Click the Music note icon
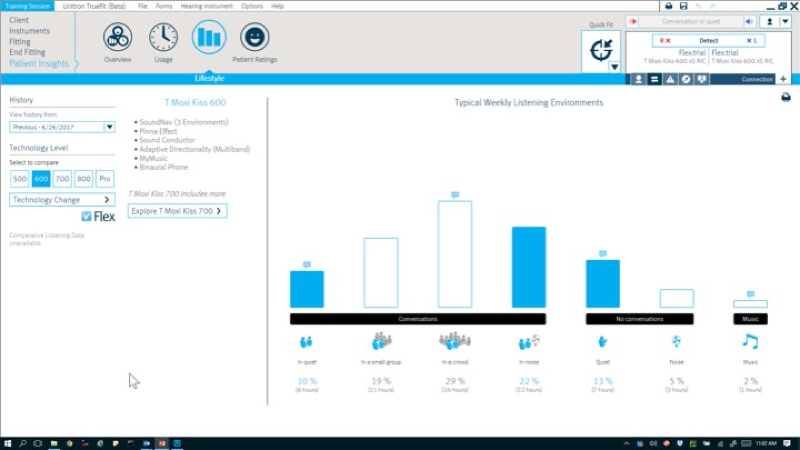The image size is (800, 450). click(751, 341)
